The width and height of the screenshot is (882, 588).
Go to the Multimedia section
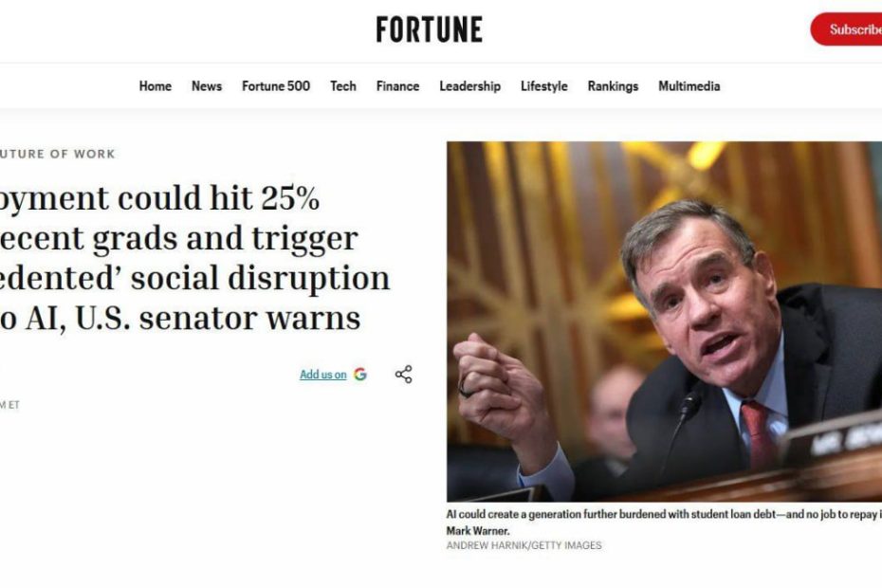[689, 86]
